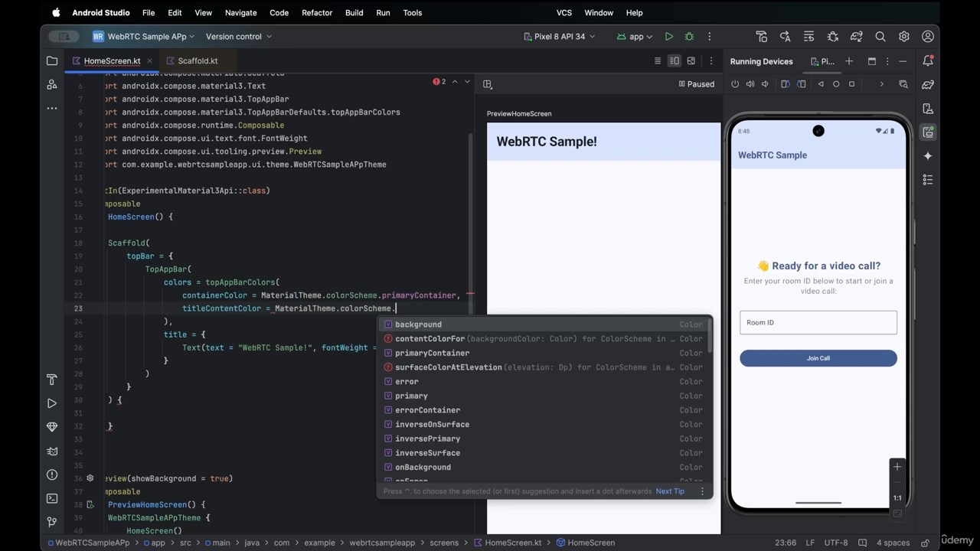Click the Room ID input field

pos(818,322)
